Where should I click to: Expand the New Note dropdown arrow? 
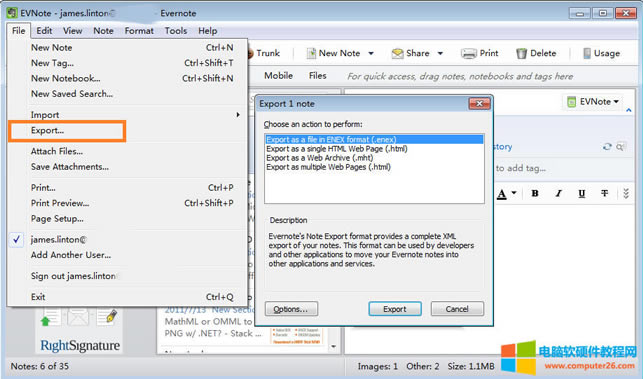(371, 53)
